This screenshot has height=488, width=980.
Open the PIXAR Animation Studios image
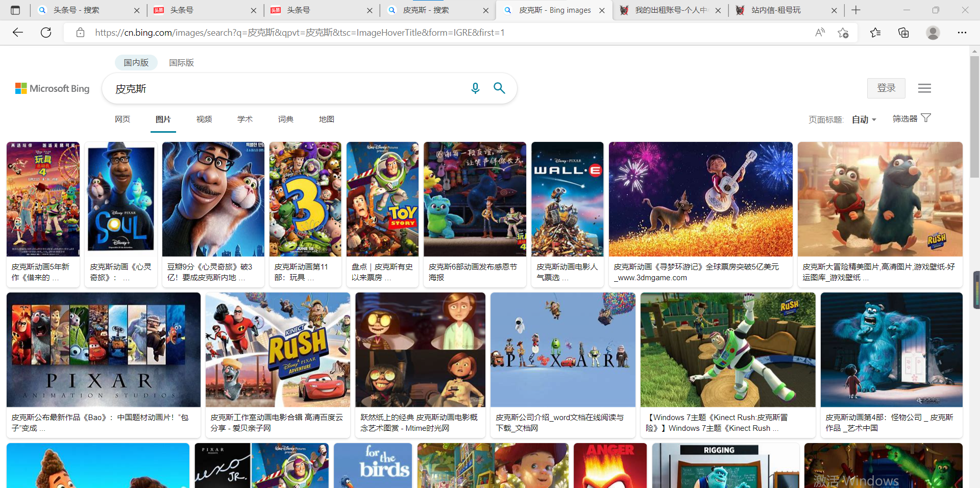[x=104, y=350]
